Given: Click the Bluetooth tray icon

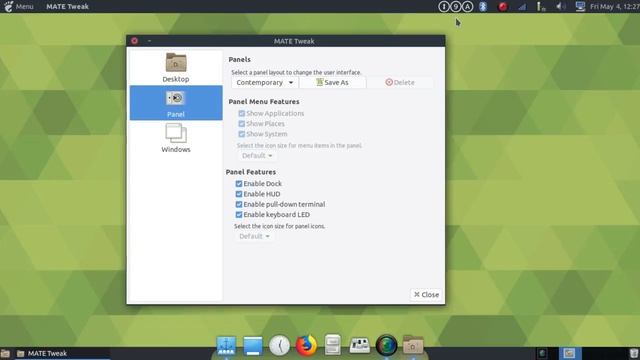Looking at the screenshot, I should pos(483,7).
